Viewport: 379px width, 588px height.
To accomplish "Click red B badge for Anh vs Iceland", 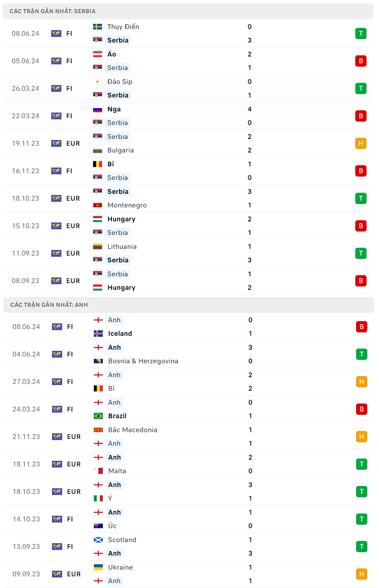I will tap(362, 327).
